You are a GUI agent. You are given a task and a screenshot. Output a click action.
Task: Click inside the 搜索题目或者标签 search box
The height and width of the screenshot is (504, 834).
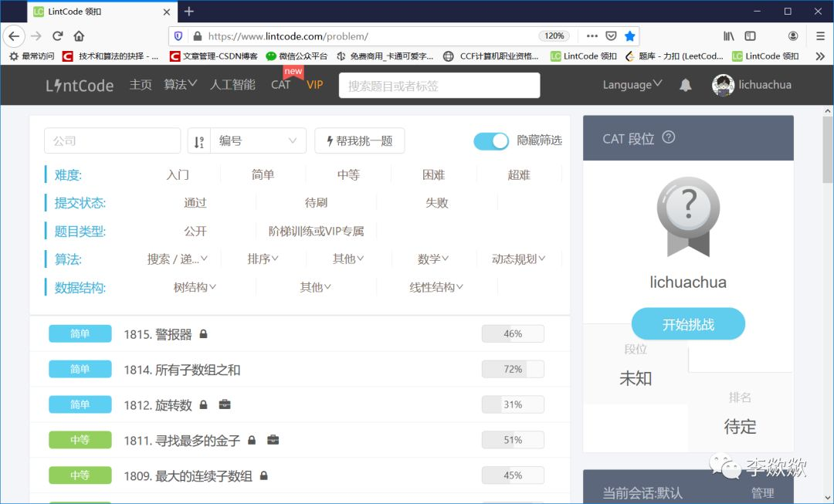tap(439, 85)
